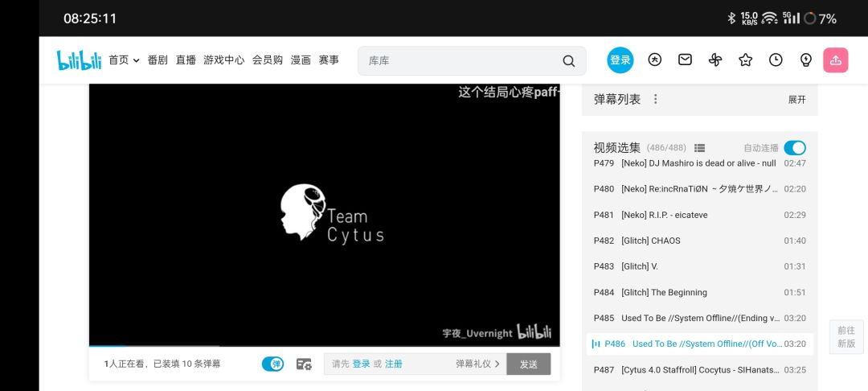Click the bilibili logo
This screenshot has width=868, height=391.
[x=79, y=60]
